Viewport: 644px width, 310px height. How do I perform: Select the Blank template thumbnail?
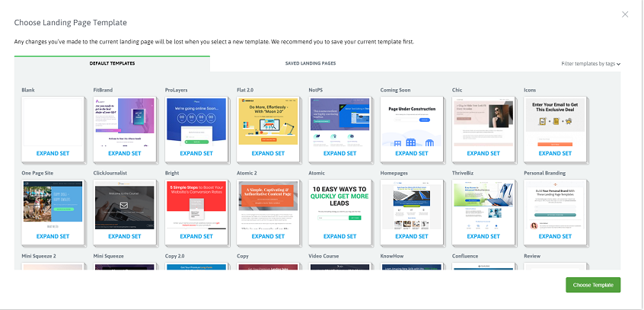click(53, 122)
